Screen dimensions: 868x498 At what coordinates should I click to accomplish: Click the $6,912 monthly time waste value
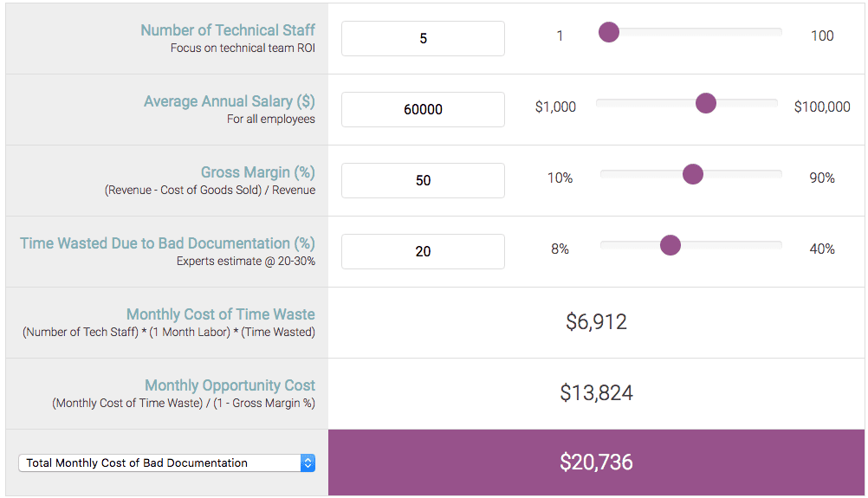tap(596, 322)
